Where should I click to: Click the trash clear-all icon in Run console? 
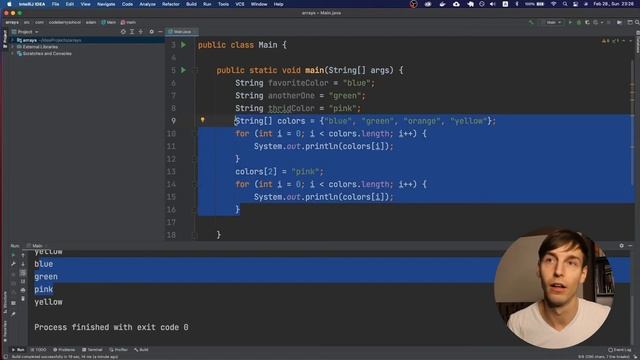(23, 299)
